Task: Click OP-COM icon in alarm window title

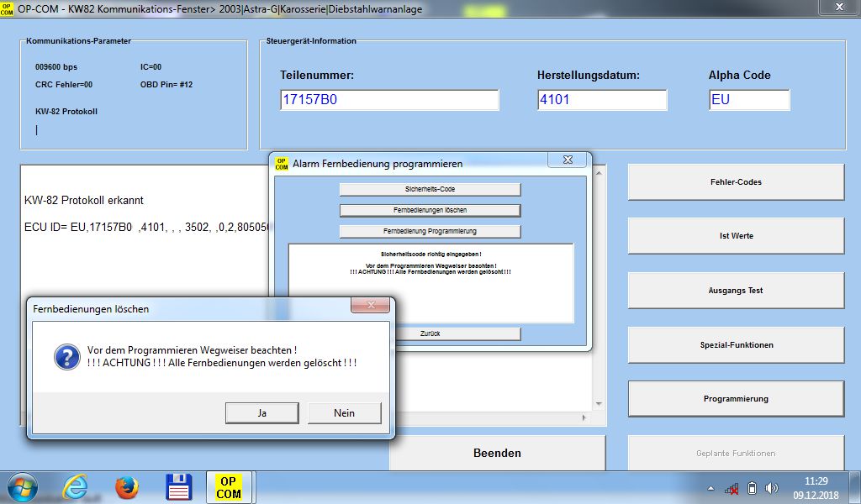Action: 282,164
